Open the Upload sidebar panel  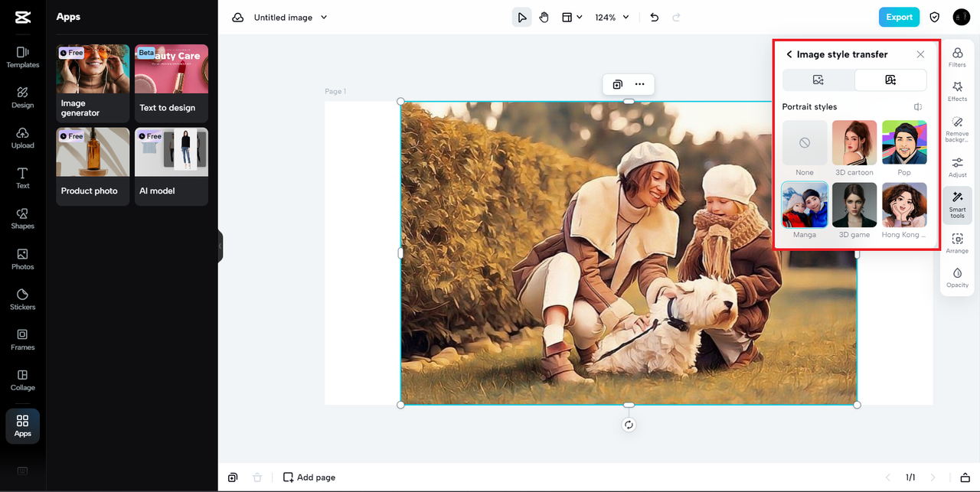(x=22, y=138)
